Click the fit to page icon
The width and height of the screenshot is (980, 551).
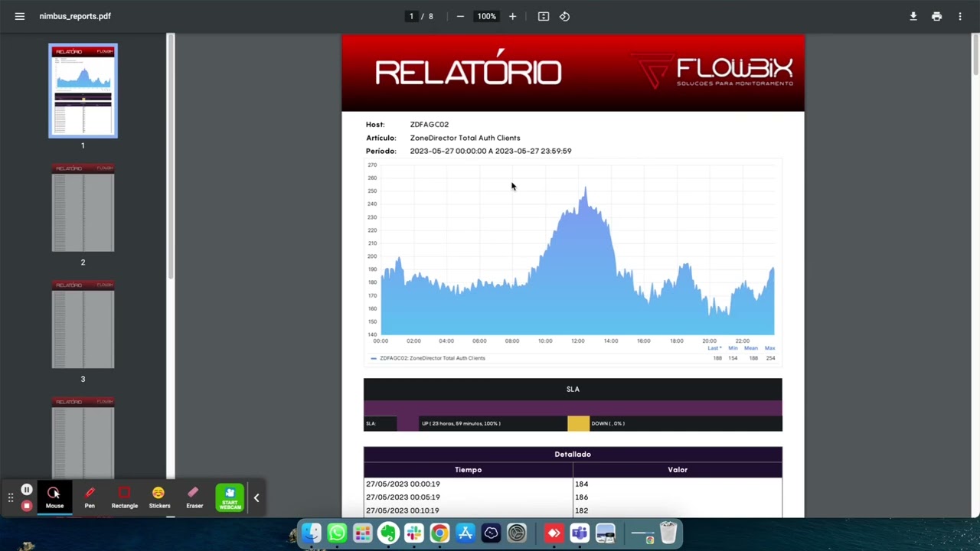coord(544,16)
